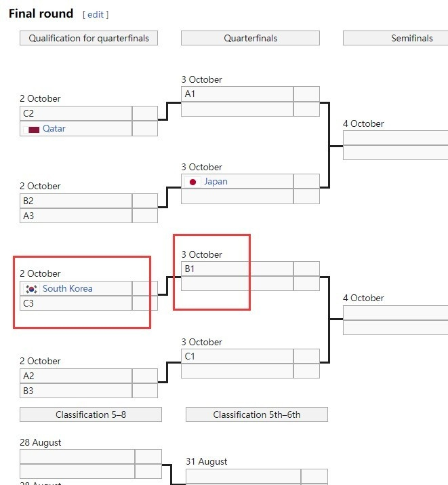Image resolution: width=448 pixels, height=485 pixels.
Task: Click the Final round section heading
Action: (x=41, y=14)
